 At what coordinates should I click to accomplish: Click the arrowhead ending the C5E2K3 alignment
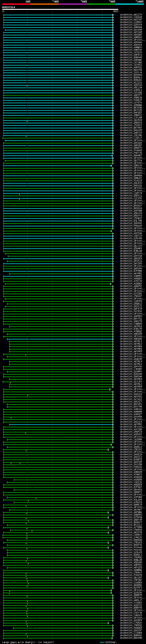pyautogui.click(x=109, y=450)
